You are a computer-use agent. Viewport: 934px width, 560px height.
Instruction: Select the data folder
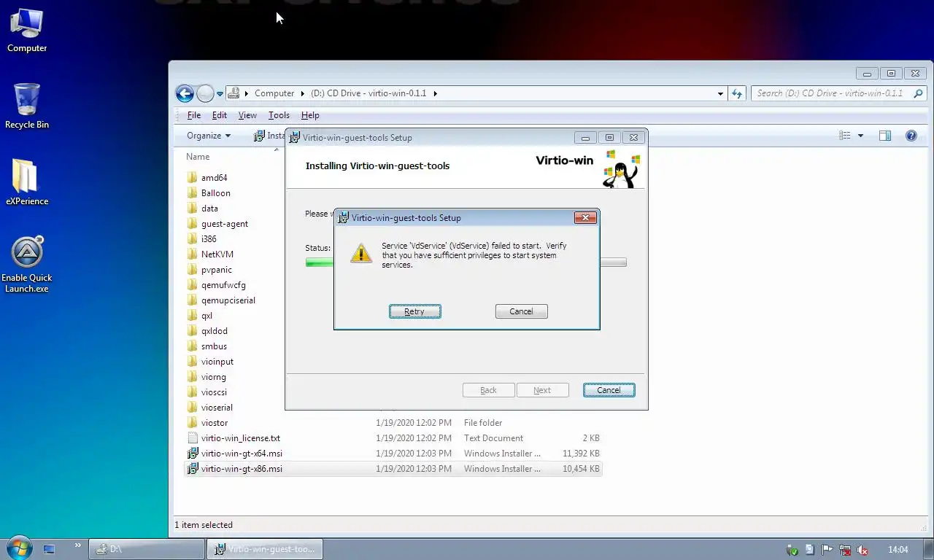point(209,209)
